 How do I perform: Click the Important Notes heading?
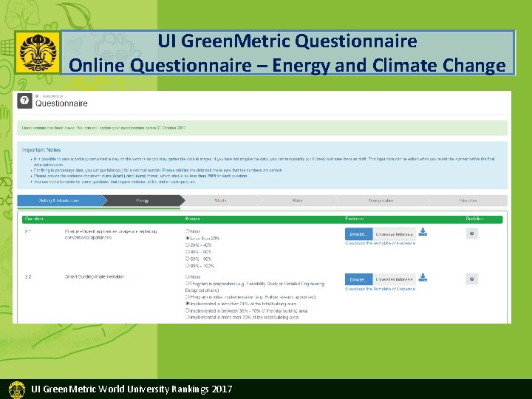point(41,150)
